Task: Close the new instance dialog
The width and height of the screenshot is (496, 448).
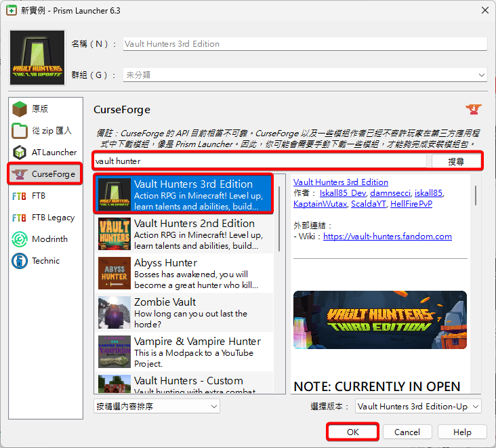Action: (x=485, y=10)
